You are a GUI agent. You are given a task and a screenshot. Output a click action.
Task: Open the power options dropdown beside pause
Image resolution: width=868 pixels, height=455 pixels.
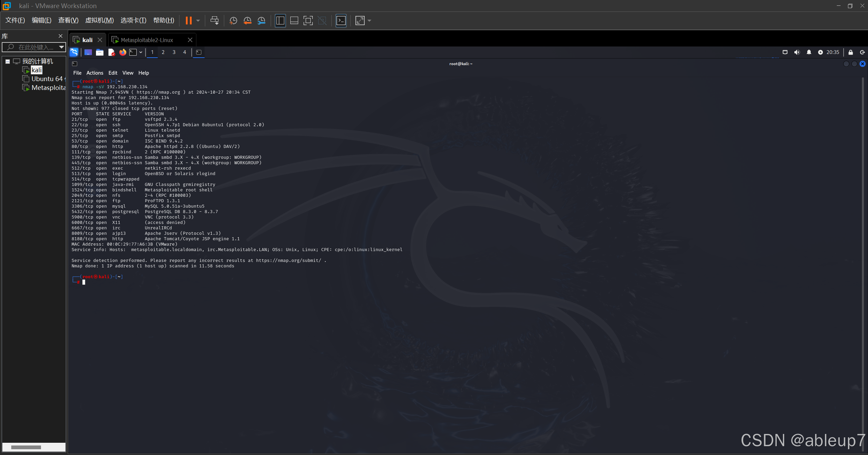(198, 21)
